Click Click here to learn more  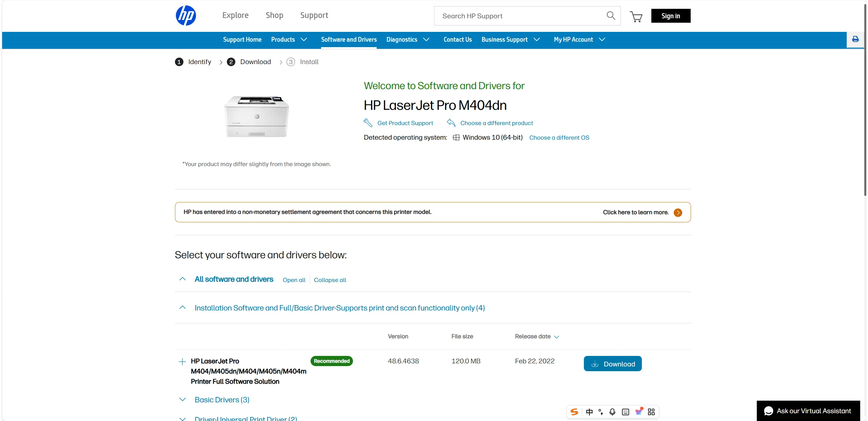[x=636, y=212]
